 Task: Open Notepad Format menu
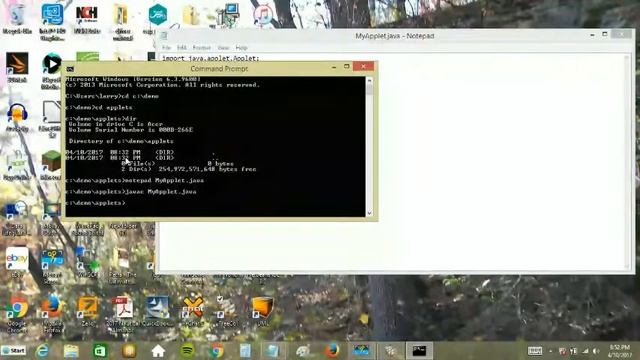click(x=202, y=48)
